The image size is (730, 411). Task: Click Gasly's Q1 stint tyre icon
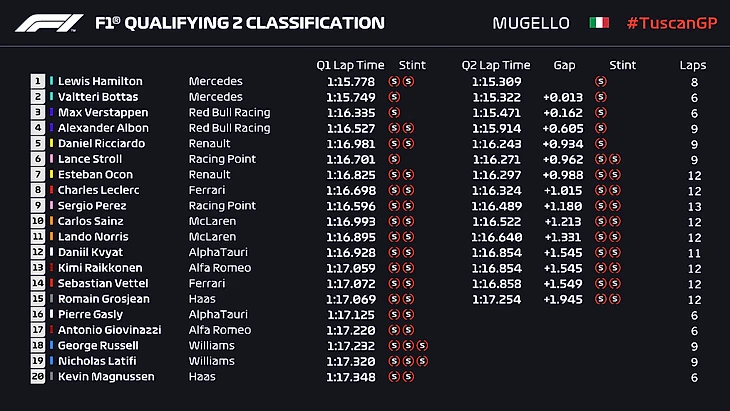[x=394, y=314]
